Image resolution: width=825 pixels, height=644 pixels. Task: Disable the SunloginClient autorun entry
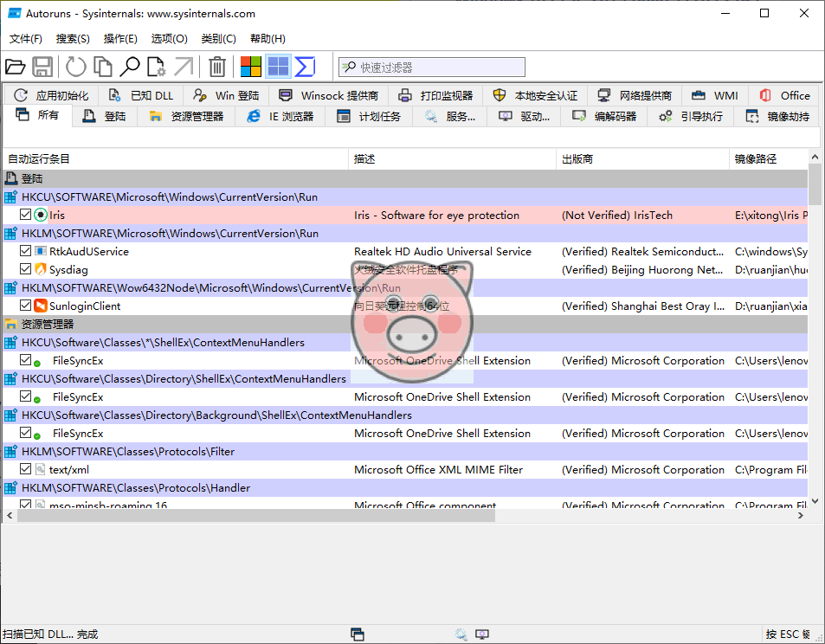(x=25, y=306)
